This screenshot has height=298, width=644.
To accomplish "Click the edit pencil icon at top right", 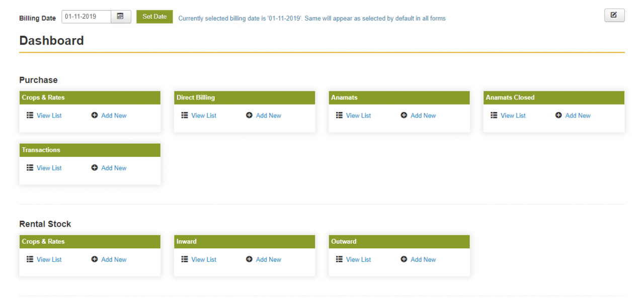I will tap(614, 15).
